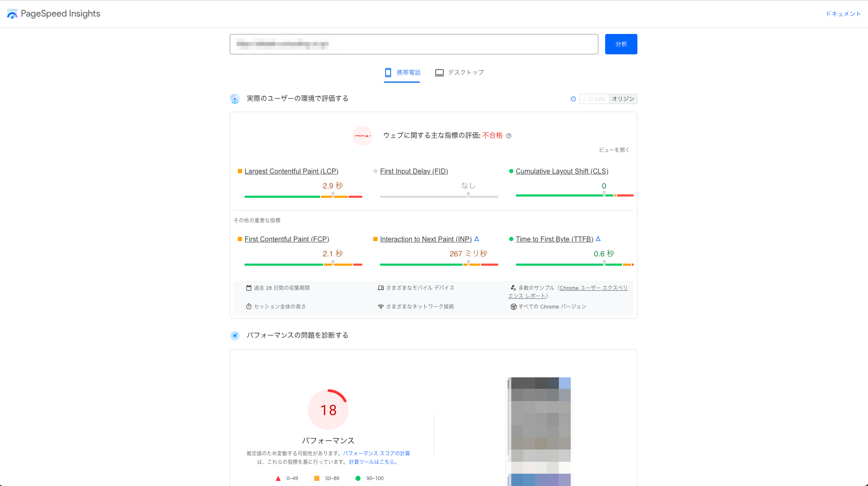The width and height of the screenshot is (868, 486).
Task: Open パフォーマンス スコアの計算 link
Action: [377, 453]
